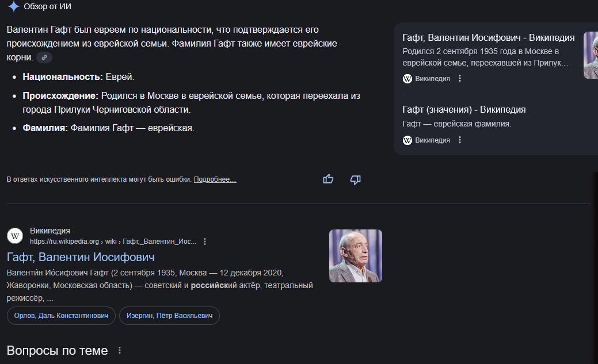Open the three-dot menu next to the wikipedia.org URL
Screen dimensions: 598x364
205,242
